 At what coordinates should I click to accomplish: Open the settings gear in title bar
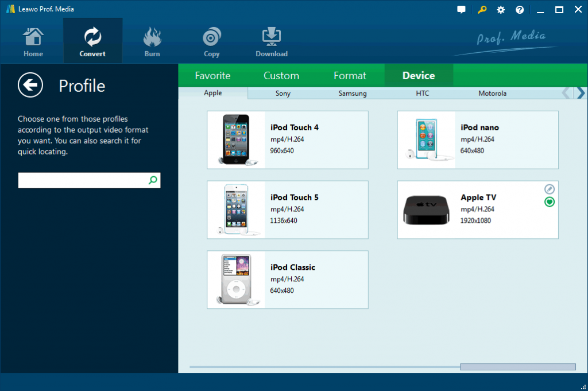501,10
